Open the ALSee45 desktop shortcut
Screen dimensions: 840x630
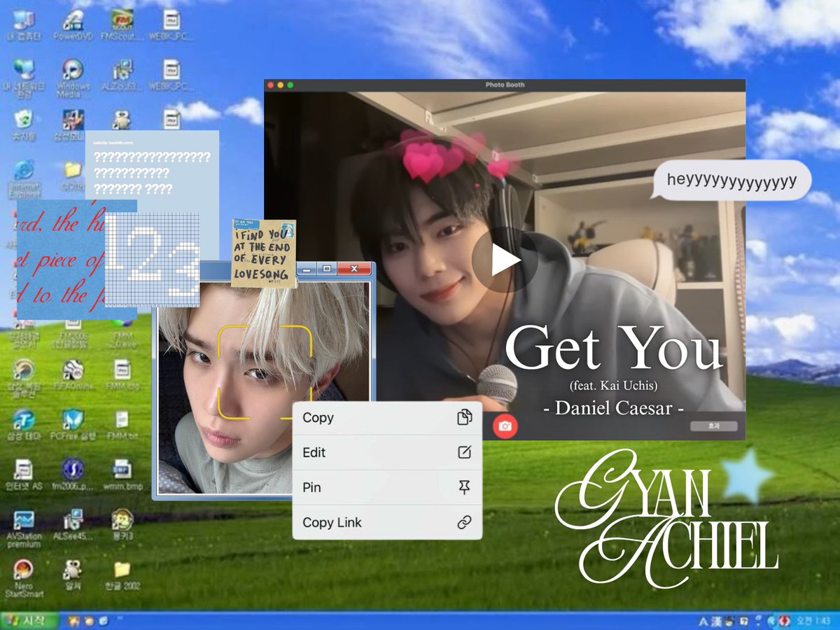(73, 525)
